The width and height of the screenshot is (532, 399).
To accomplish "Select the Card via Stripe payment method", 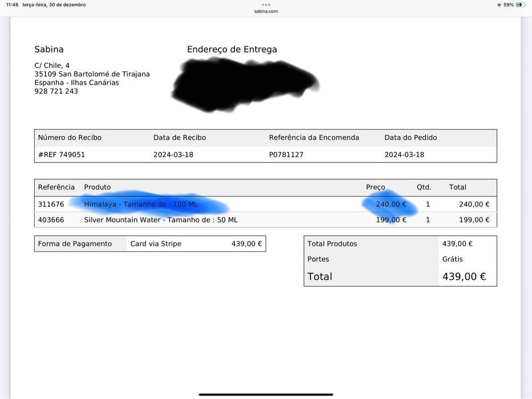I will click(156, 243).
